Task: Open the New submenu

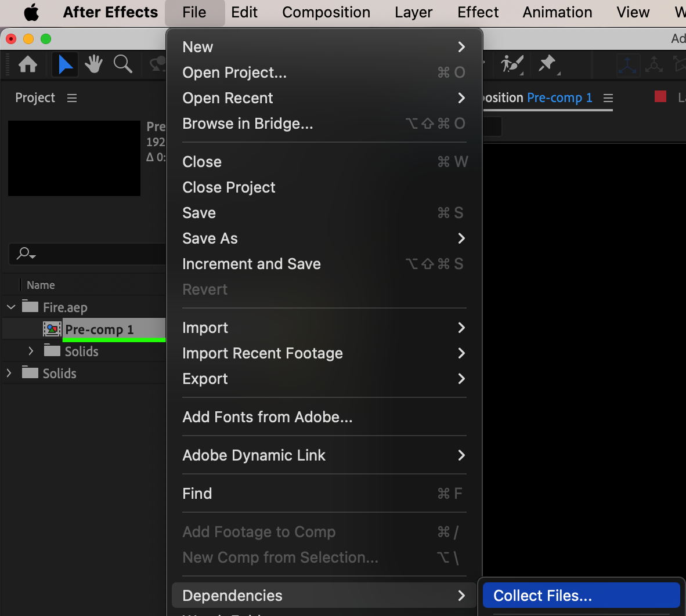Action: 324,47
